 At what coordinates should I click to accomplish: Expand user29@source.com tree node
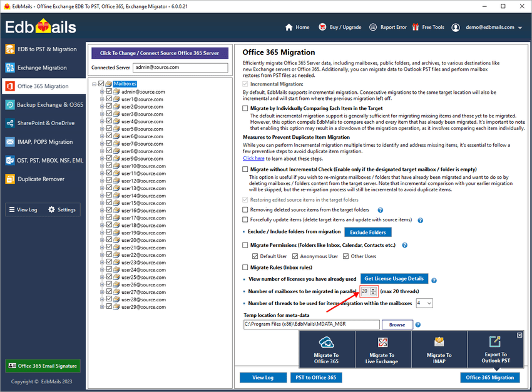[x=102, y=307]
